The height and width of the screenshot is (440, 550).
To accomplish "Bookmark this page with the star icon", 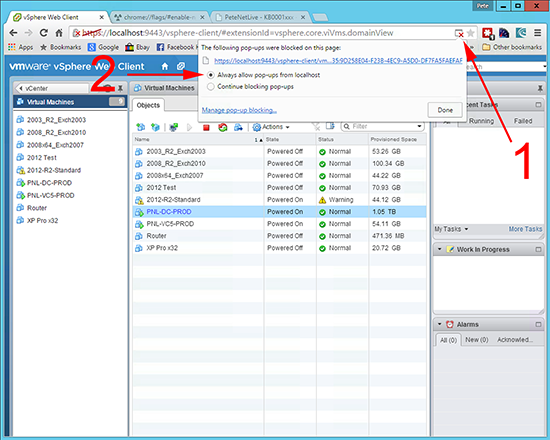I will [x=471, y=33].
